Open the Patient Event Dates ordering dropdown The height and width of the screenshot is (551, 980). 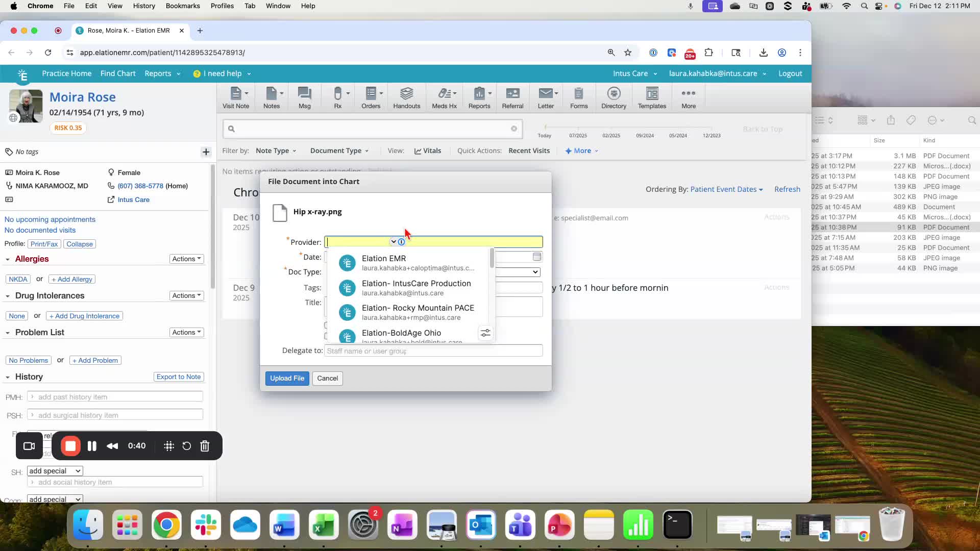[x=726, y=189]
